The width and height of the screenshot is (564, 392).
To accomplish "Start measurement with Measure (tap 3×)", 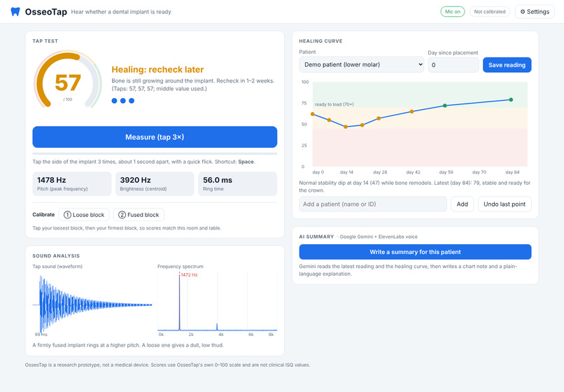I will point(155,136).
